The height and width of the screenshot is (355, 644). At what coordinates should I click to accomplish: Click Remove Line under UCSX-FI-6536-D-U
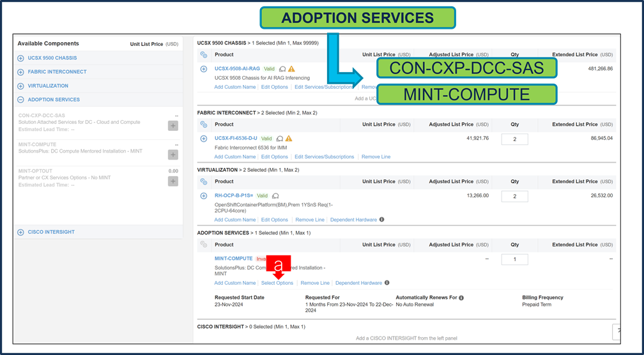coord(376,157)
